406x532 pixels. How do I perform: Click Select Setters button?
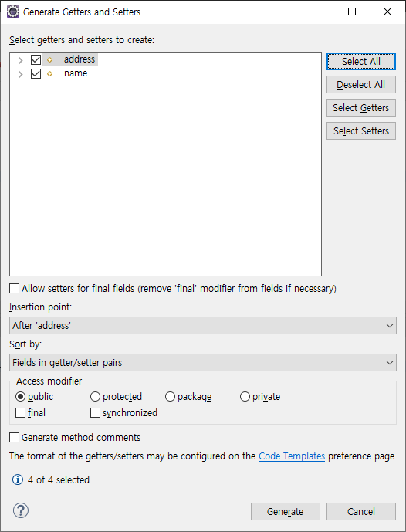click(x=361, y=130)
